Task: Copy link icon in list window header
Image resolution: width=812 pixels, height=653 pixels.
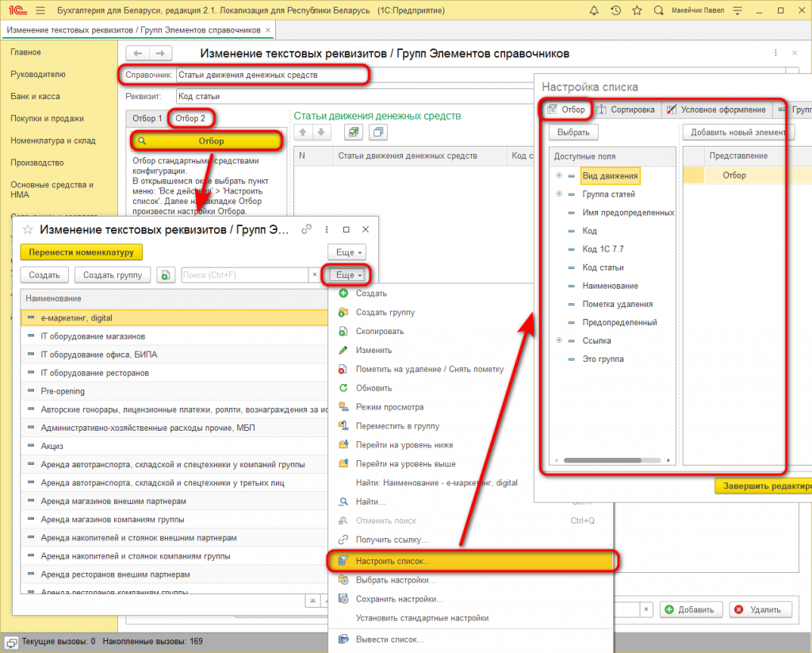Action: point(307,229)
